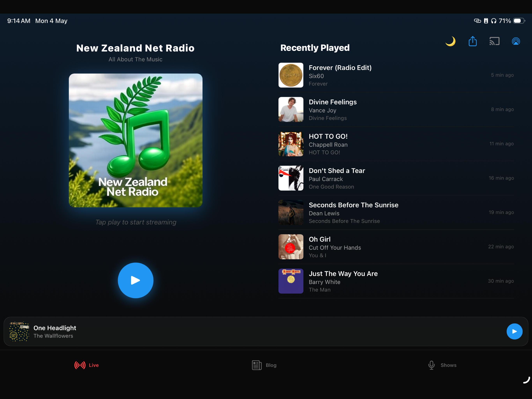The height and width of the screenshot is (399, 532).
Task: Open the AirPlay audio icon
Action: pos(516,41)
